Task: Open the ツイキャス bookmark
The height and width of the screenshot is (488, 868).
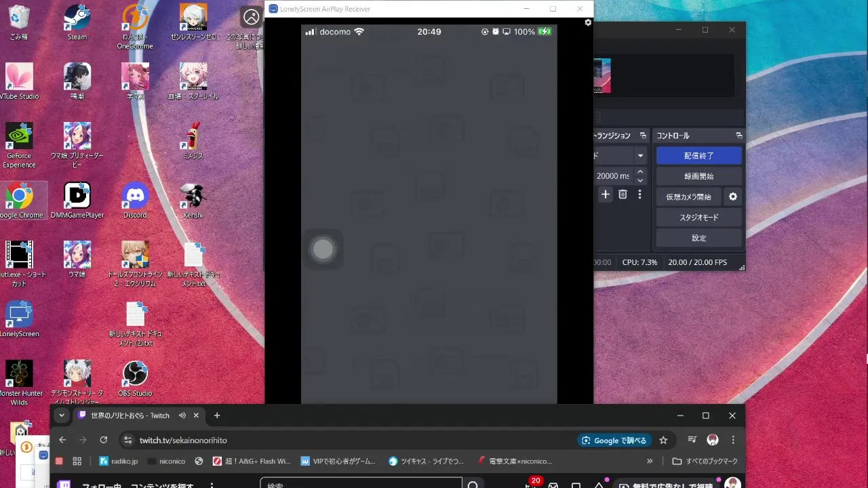Action: 426,461
